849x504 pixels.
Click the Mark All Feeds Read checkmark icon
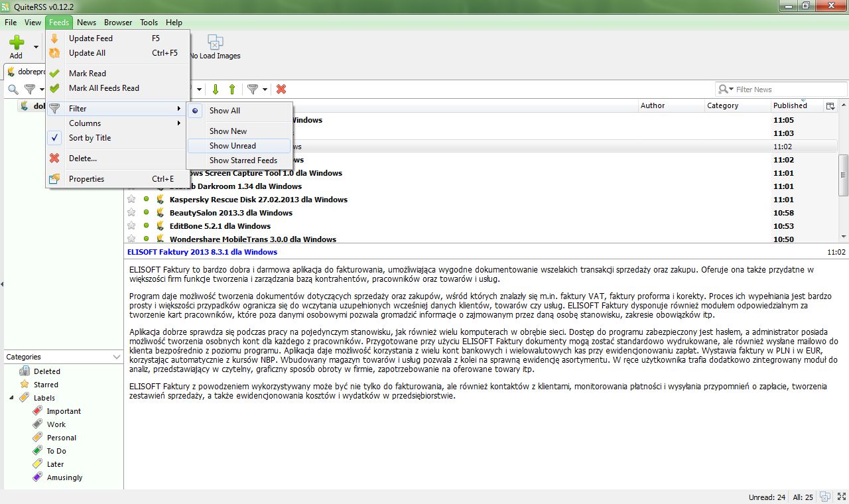click(54, 88)
